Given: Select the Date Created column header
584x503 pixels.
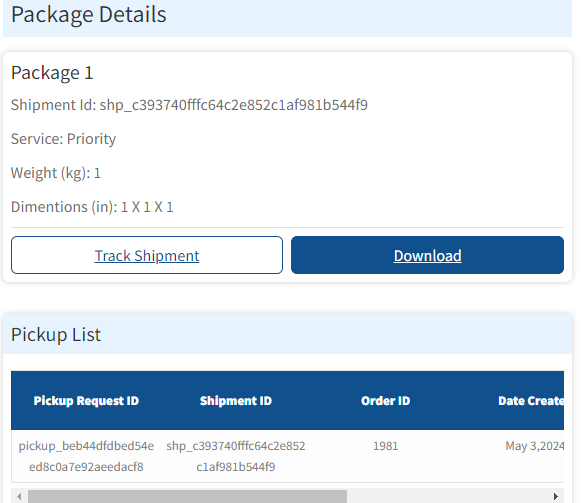Looking at the screenshot, I should click(x=531, y=401).
